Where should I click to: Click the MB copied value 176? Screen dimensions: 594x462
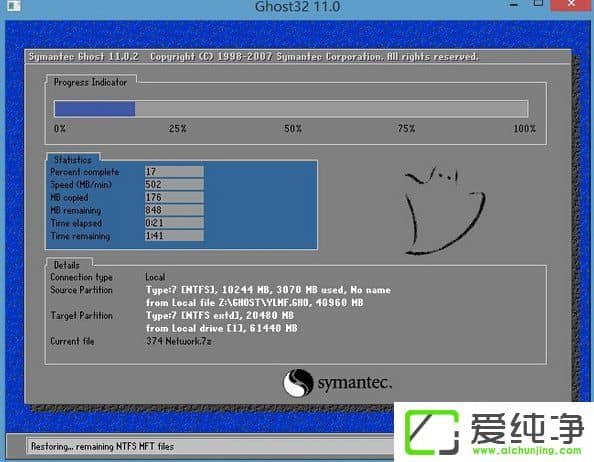coord(174,197)
